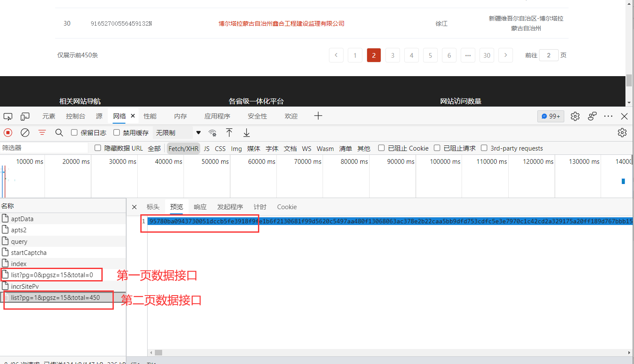Open request Cookie tab

point(287,207)
